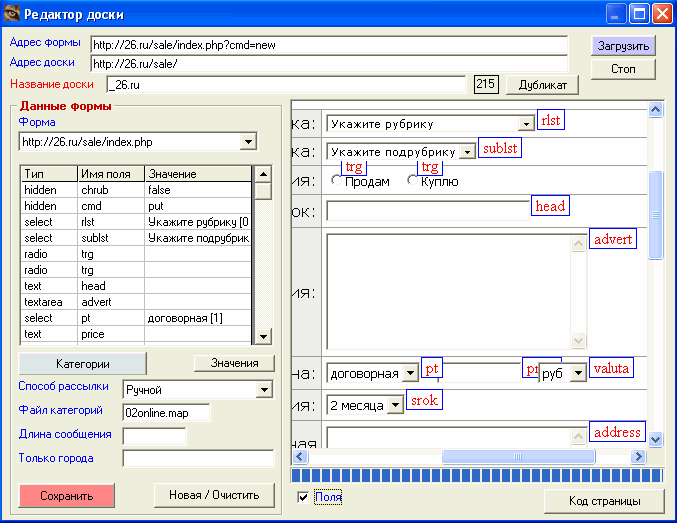Save with the Сохранить button
Image resolution: width=677 pixels, height=523 pixels.
66,495
